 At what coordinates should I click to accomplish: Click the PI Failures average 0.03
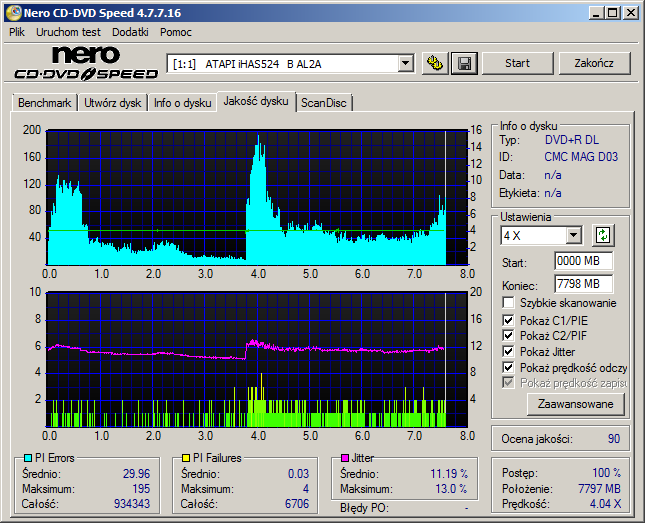click(x=298, y=474)
